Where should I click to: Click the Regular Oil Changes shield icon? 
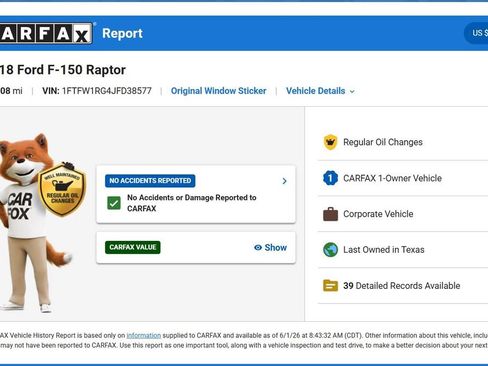coord(330,142)
